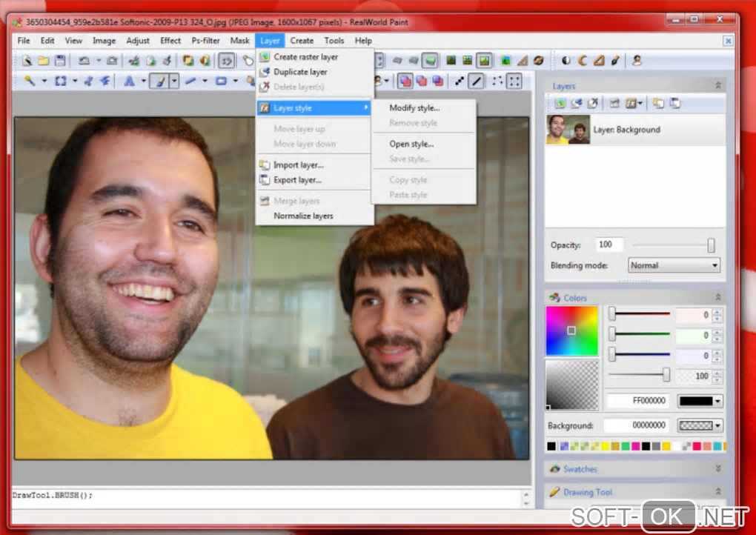Click Duplicate layer icon in Layers panel
This screenshot has height=535, width=756.
576,103
